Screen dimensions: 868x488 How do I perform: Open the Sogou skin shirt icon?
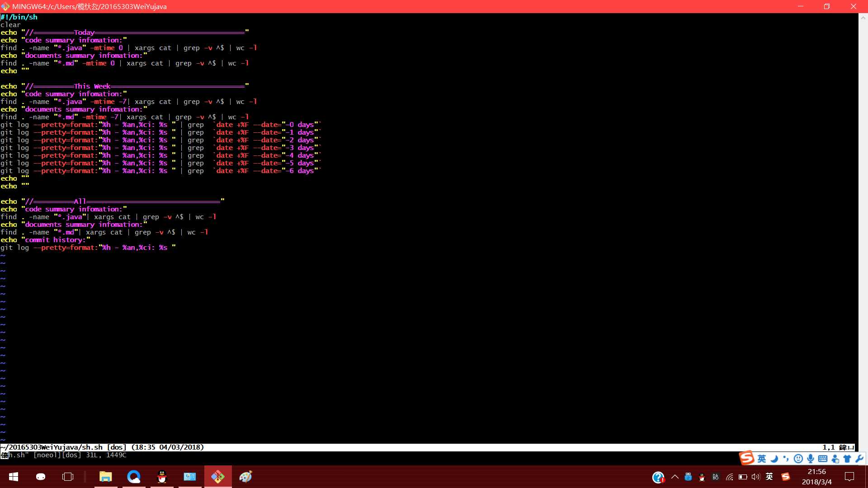847,459
